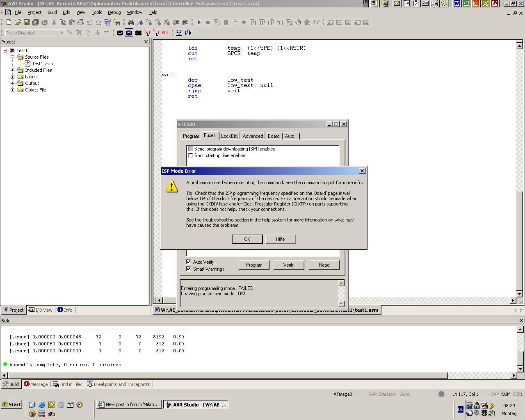Expand the Labels folder

13,77
